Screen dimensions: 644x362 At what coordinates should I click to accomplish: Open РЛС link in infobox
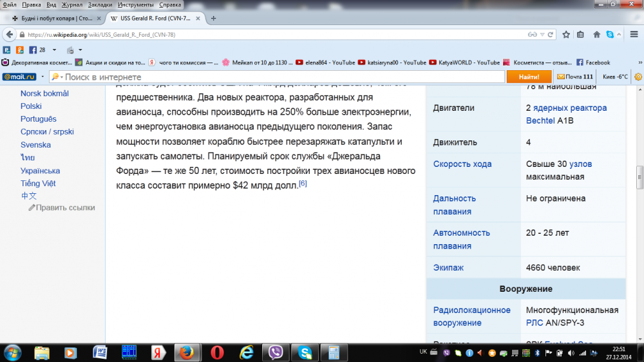[x=535, y=323]
